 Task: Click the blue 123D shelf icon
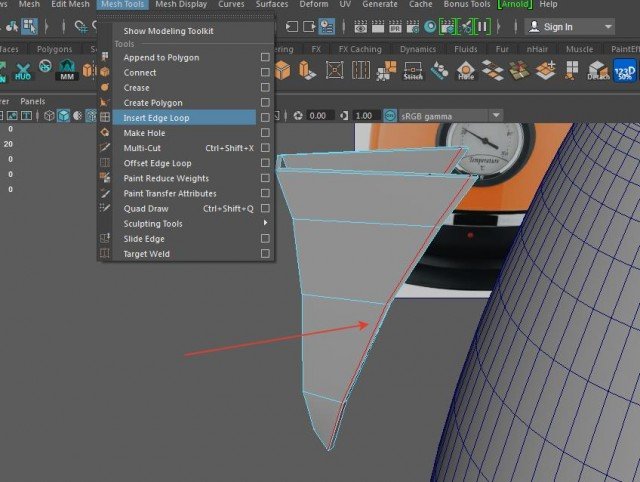tap(625, 70)
